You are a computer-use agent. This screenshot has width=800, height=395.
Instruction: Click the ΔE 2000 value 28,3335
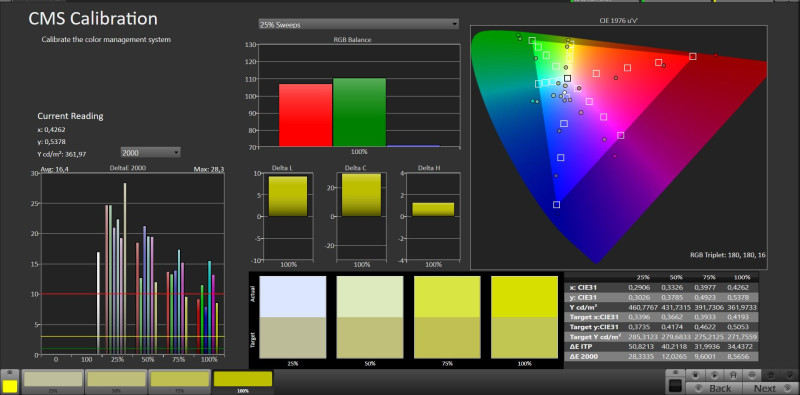640,357
